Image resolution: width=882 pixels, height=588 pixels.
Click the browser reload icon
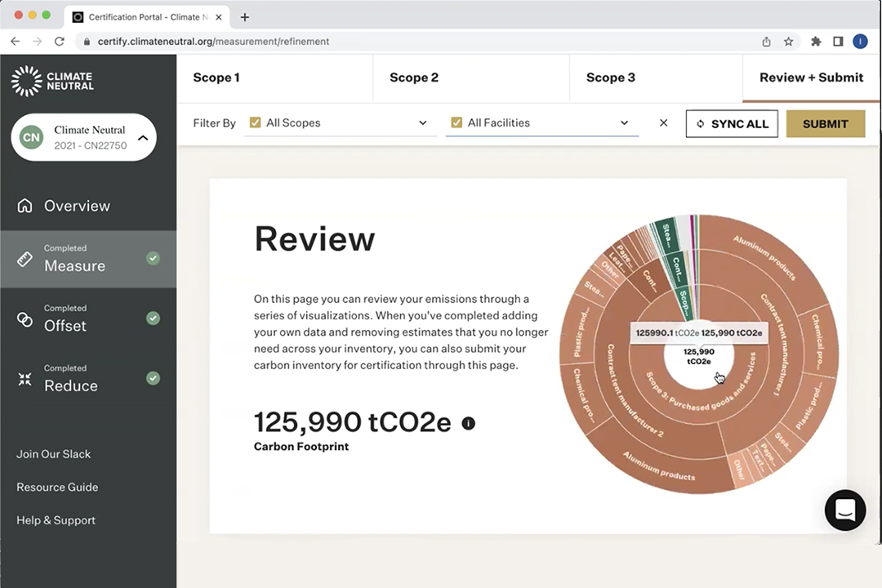pyautogui.click(x=59, y=41)
